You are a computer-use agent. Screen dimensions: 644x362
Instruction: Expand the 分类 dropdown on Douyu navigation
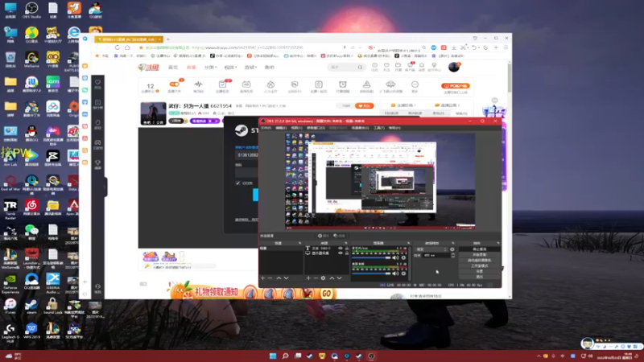[210, 68]
